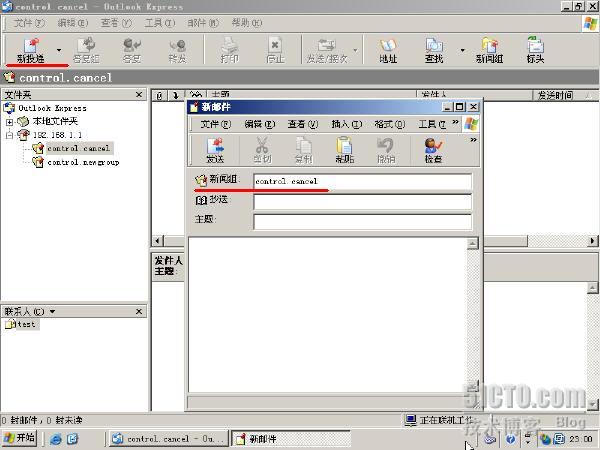
Task: Click the 抄送 Cc input field
Action: coord(362,202)
